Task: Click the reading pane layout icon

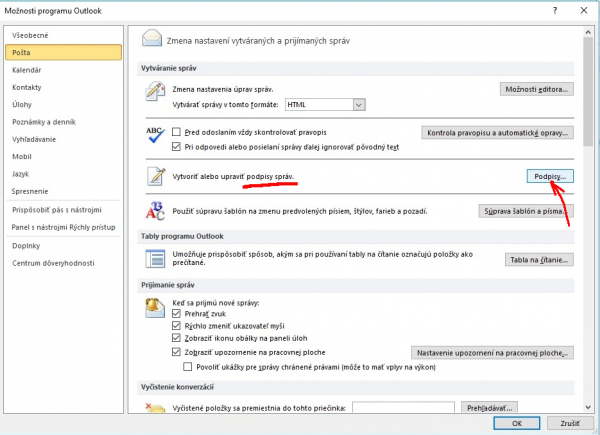Action: coord(155,258)
